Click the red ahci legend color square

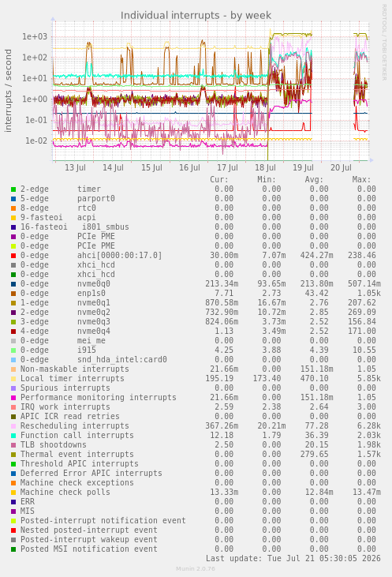pos(13,256)
